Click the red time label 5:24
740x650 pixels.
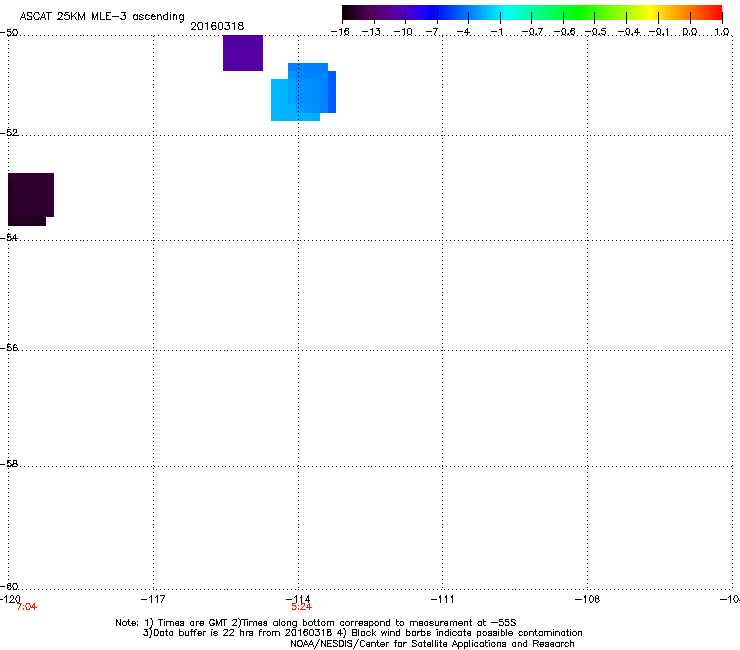(301, 607)
